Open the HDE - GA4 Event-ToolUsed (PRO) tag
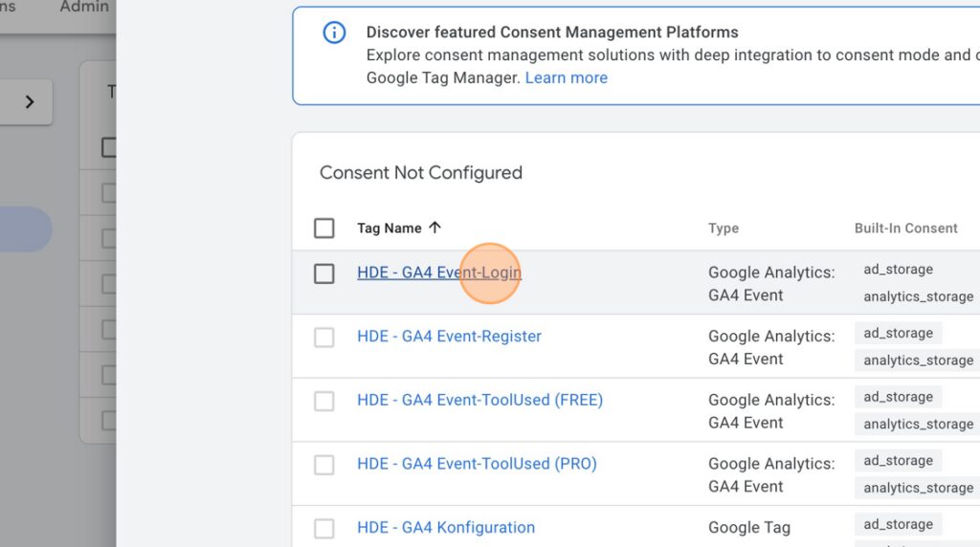Viewport: 980px width, 547px height. point(477,464)
